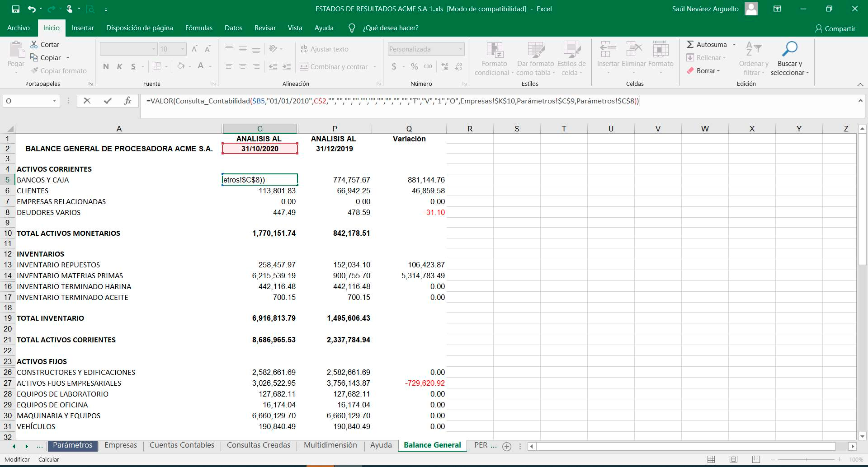Open Buscar y seleccionar search tool

point(789,59)
